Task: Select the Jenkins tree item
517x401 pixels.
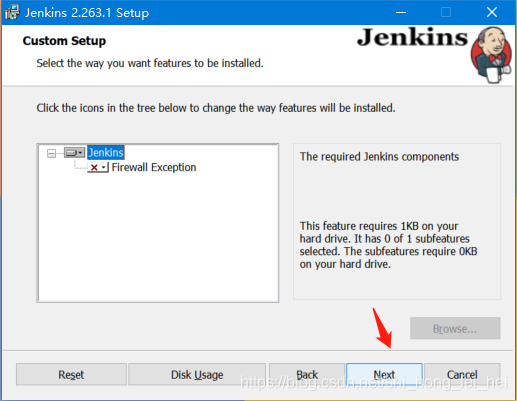Action: 106,153
